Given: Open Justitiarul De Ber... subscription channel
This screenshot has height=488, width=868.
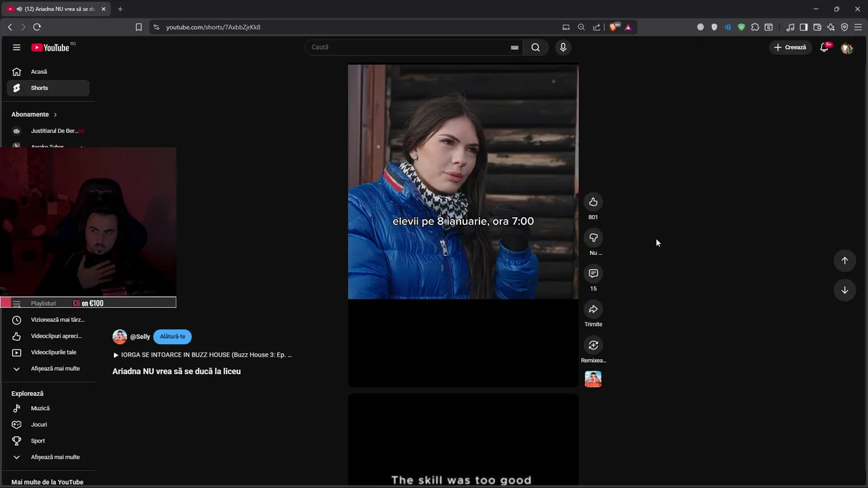Looking at the screenshot, I should pos(48,131).
